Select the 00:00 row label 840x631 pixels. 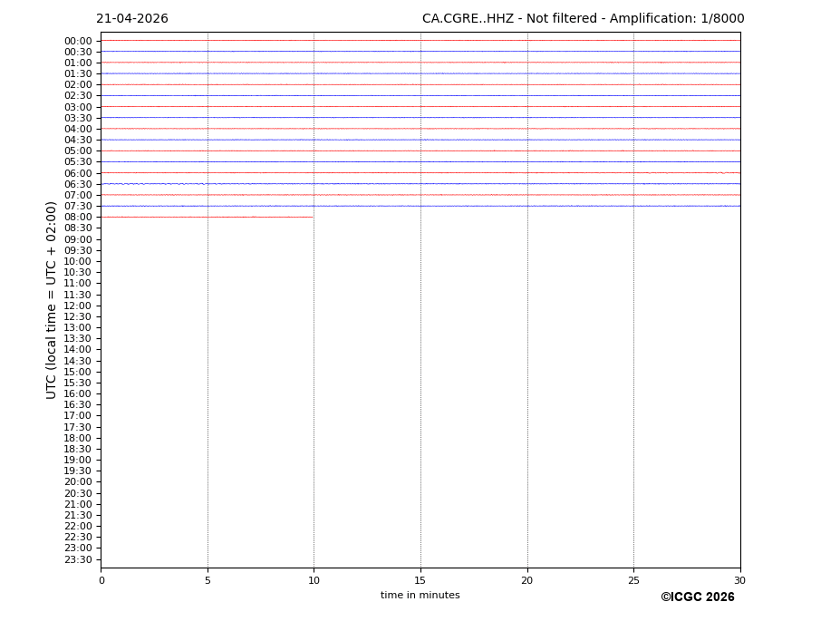click(x=78, y=41)
